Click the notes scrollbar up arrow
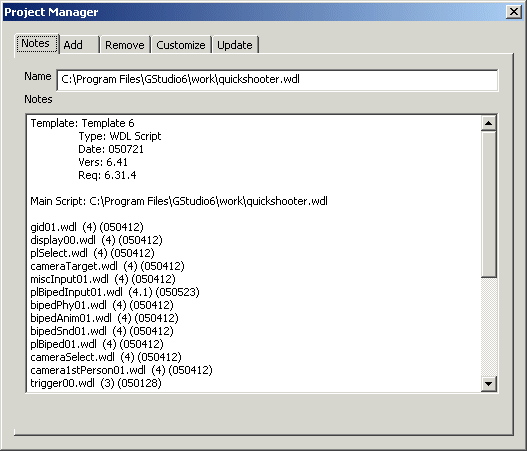 pyautogui.click(x=488, y=123)
